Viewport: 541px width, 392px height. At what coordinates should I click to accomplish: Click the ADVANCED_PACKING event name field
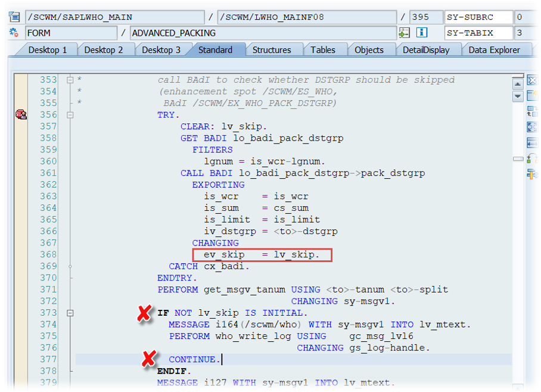point(263,33)
